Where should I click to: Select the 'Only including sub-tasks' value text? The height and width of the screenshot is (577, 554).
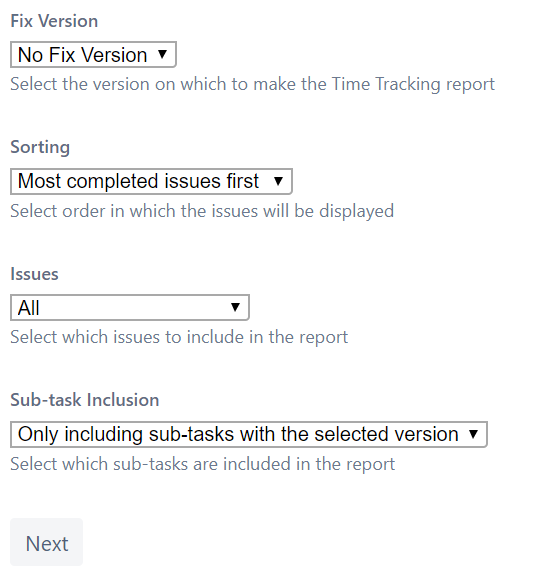click(x=238, y=434)
